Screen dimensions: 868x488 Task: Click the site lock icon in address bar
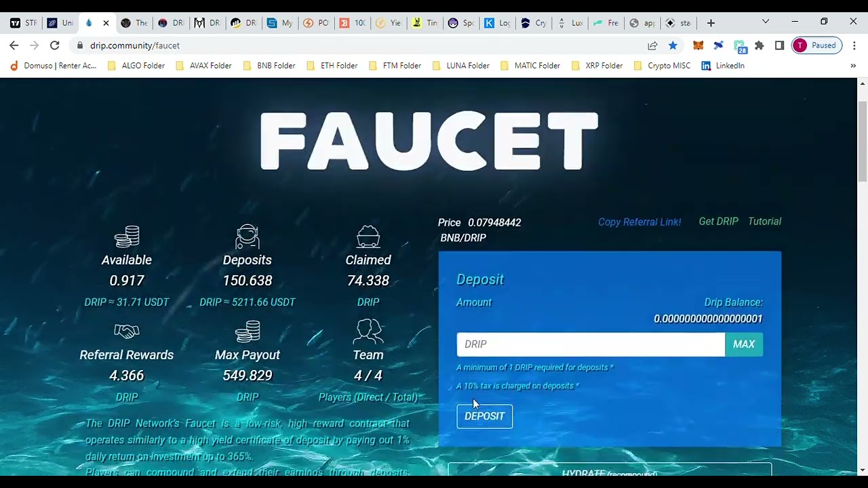80,45
